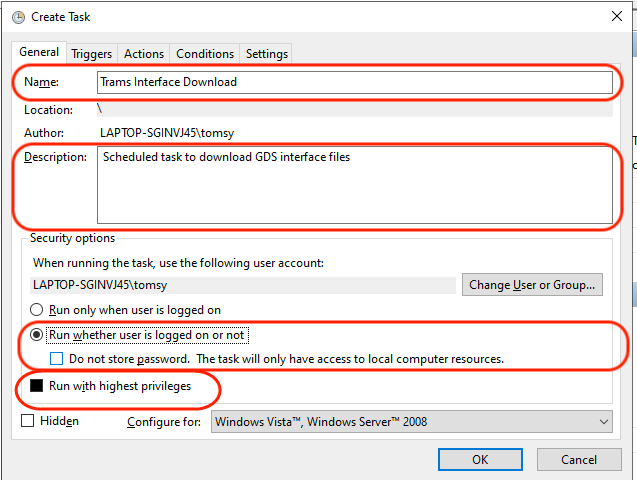Go to the Conditions tab
The width and height of the screenshot is (637, 480).
pyautogui.click(x=205, y=54)
